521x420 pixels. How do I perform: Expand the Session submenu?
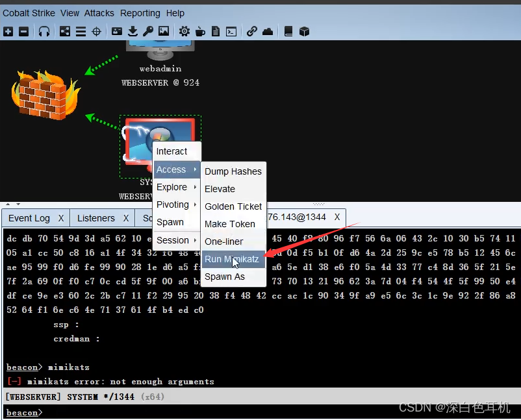[177, 240]
